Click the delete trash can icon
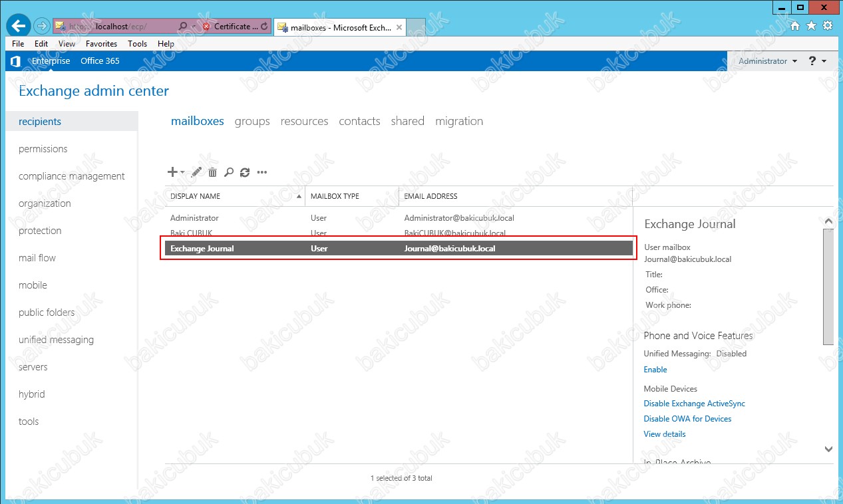 [213, 172]
